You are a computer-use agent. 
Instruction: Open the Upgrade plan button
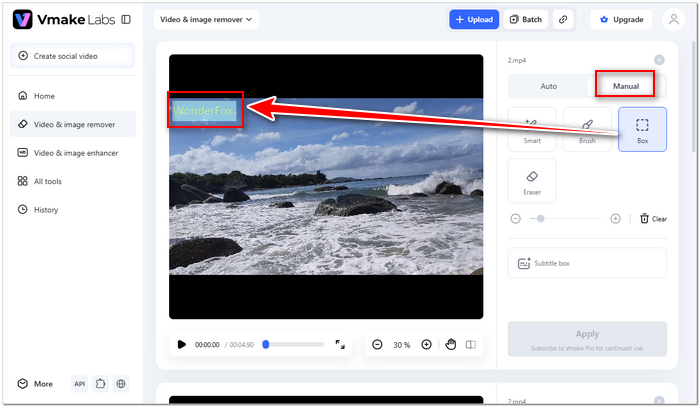coord(621,20)
